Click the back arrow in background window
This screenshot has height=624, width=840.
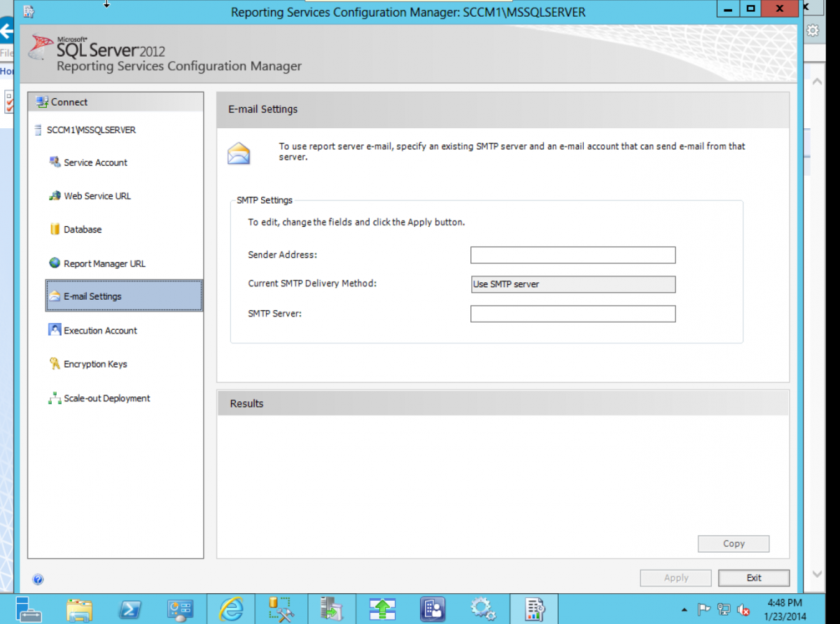pyautogui.click(x=6, y=31)
